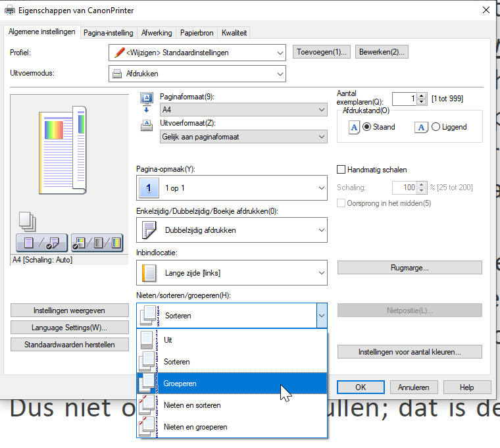
Task: Click the one-sided/two-sided toggle icon button
Action: [x=41, y=241]
